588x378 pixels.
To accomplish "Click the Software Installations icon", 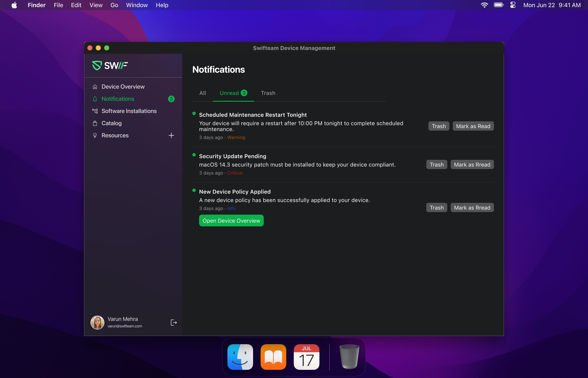I will coord(95,111).
